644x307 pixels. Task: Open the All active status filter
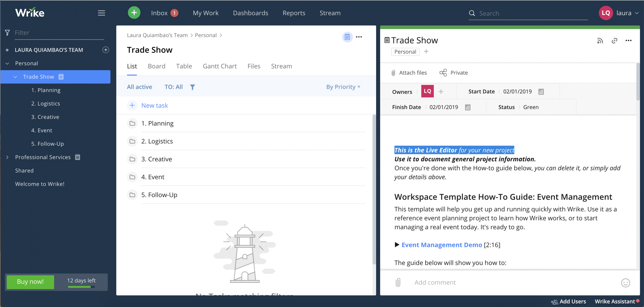pyautogui.click(x=139, y=87)
